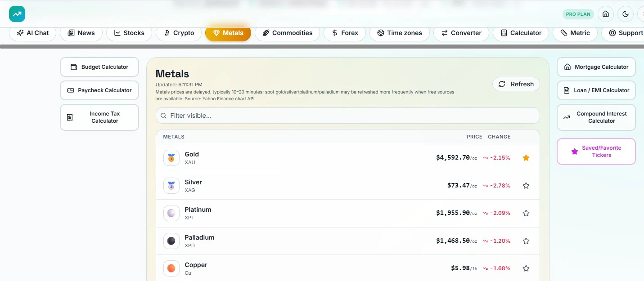Open the Time zones tab
The width and height of the screenshot is (644, 281).
tap(400, 33)
